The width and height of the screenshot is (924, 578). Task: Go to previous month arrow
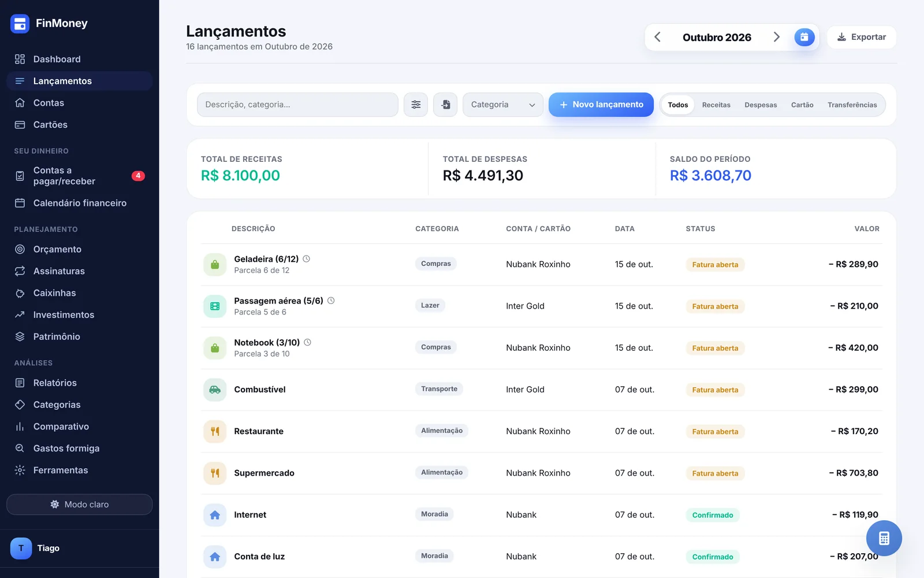point(657,37)
